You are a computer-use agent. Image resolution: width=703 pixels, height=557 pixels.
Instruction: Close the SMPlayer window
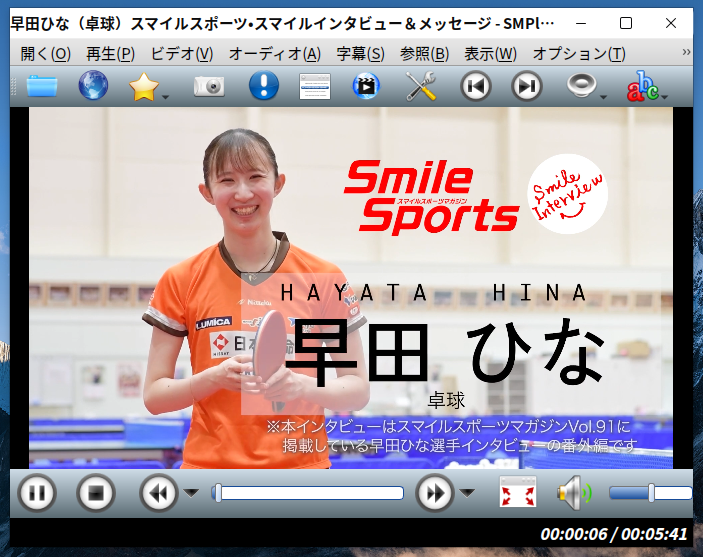[x=671, y=23]
